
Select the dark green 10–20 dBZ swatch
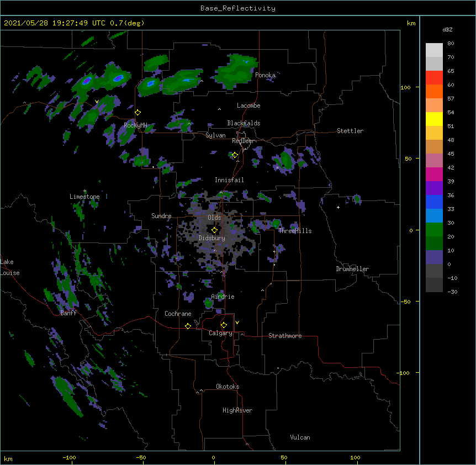pyautogui.click(x=434, y=244)
